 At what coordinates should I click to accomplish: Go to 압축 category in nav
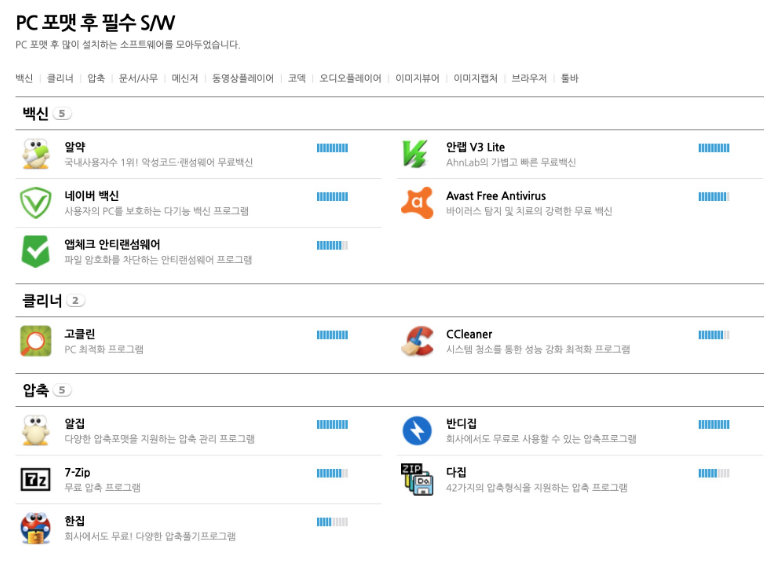[96, 78]
